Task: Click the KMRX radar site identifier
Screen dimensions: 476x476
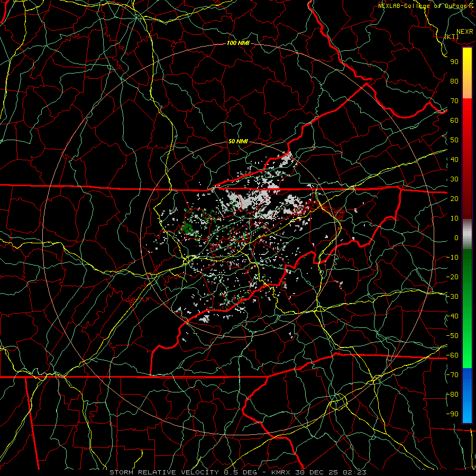Action: click(281, 472)
